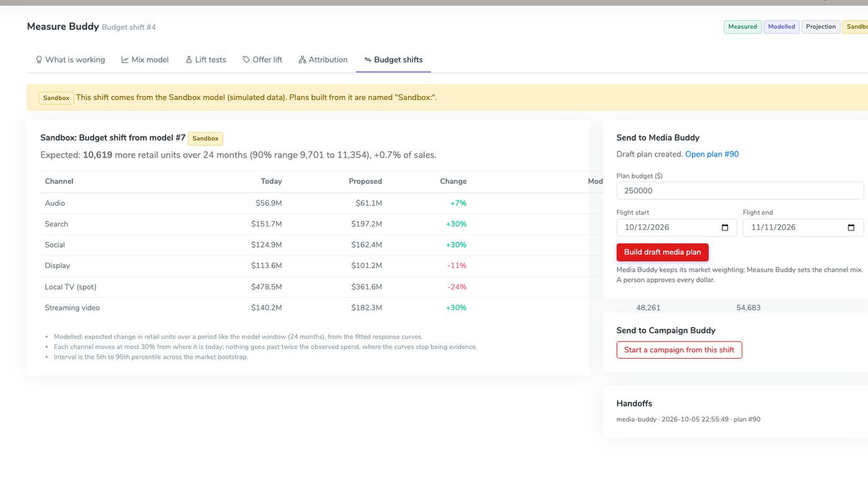
Task: Click the Proposed column header
Action: coord(365,181)
